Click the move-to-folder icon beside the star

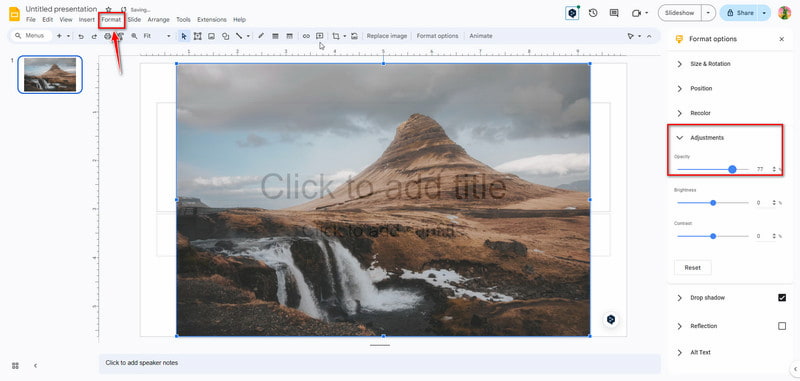point(123,10)
